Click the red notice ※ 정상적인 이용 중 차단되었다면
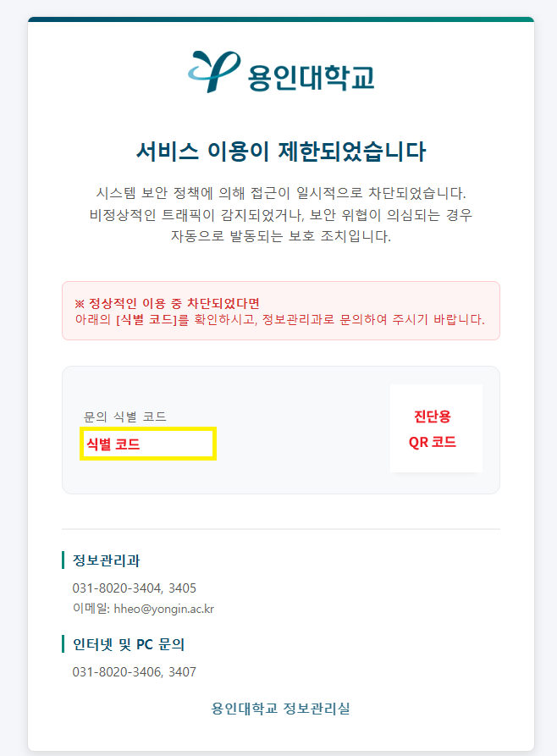This screenshot has width=557, height=756. [x=167, y=303]
